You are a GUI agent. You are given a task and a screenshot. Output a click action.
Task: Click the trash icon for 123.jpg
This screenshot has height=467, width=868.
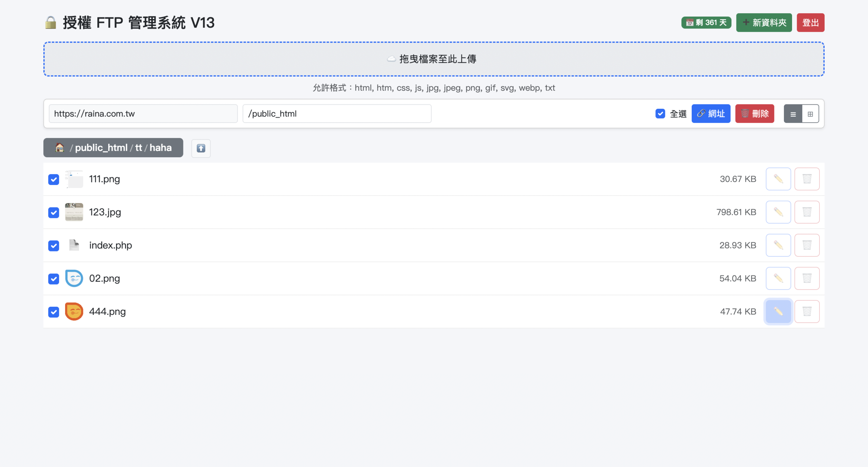[807, 212]
